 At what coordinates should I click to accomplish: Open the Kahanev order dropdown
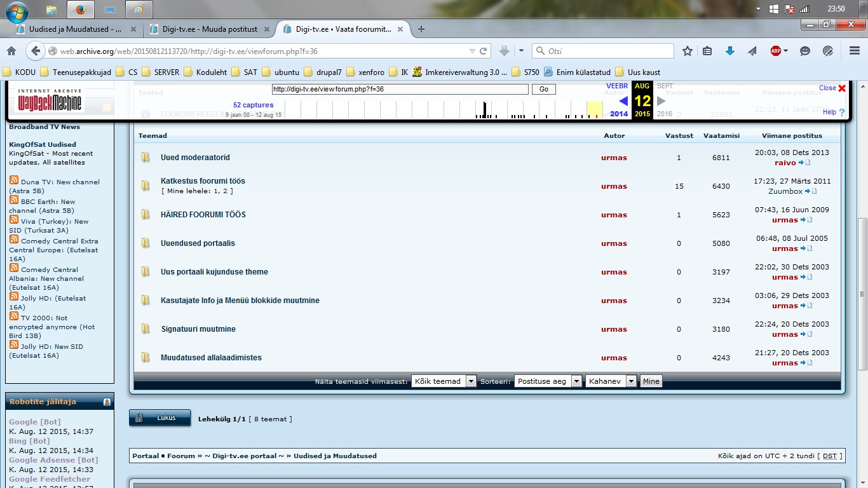click(x=611, y=381)
